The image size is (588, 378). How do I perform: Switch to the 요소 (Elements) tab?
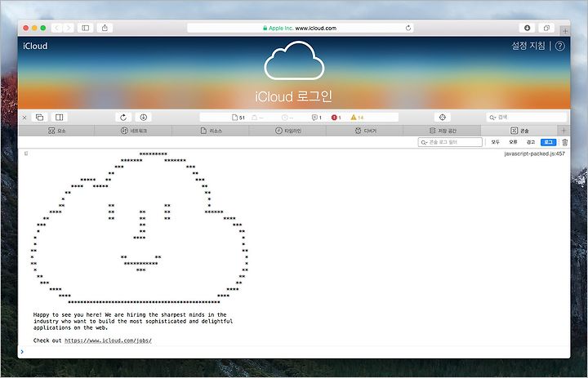[56, 131]
